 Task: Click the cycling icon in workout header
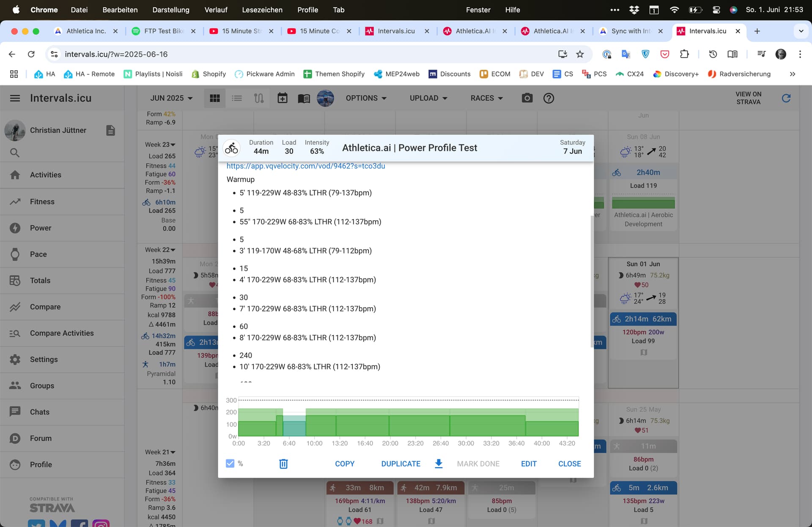pyautogui.click(x=231, y=148)
